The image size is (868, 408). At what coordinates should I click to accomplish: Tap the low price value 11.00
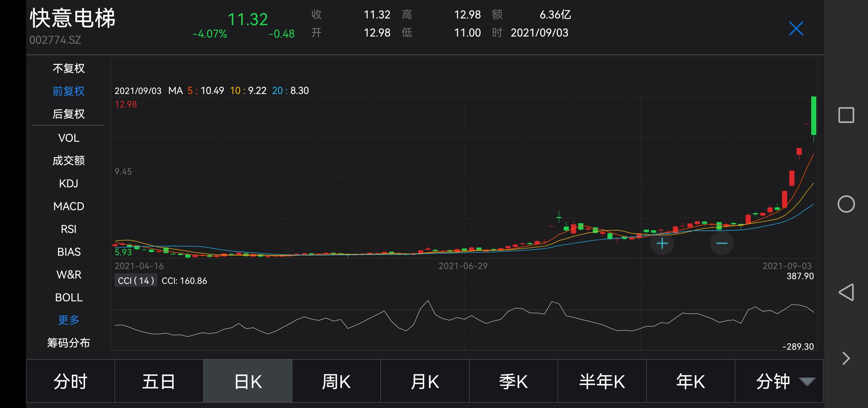[x=467, y=33]
